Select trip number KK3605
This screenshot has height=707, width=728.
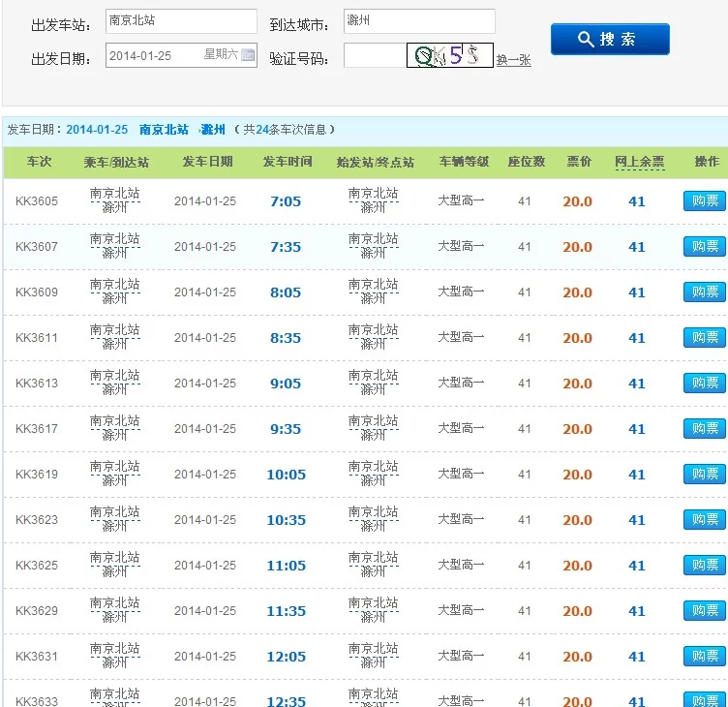[37, 201]
